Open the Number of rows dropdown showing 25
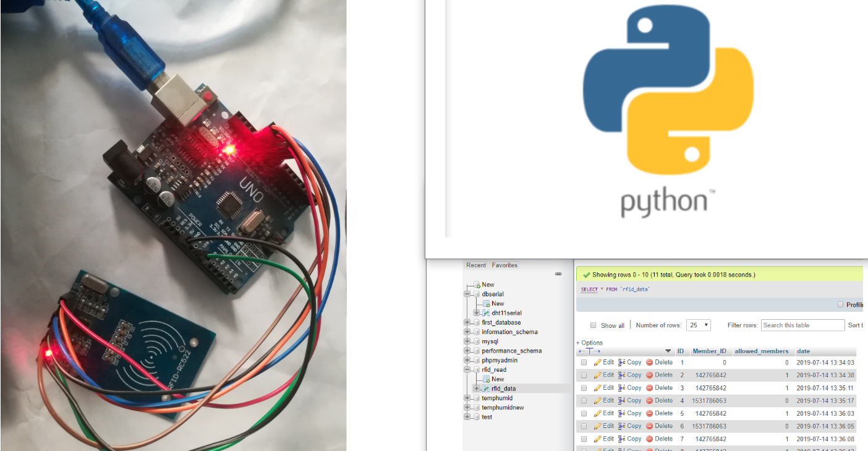 699,325
